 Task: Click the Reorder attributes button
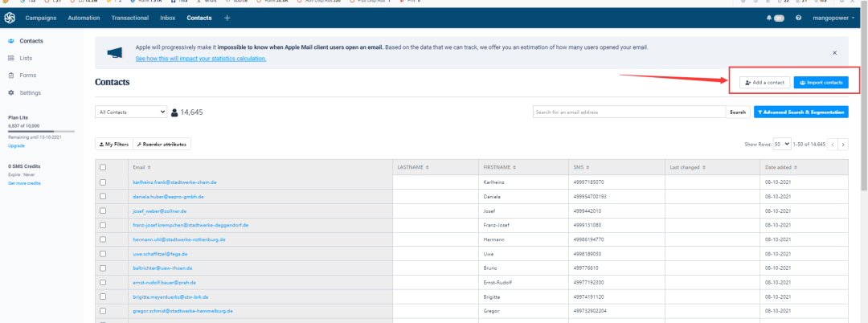[162, 145]
